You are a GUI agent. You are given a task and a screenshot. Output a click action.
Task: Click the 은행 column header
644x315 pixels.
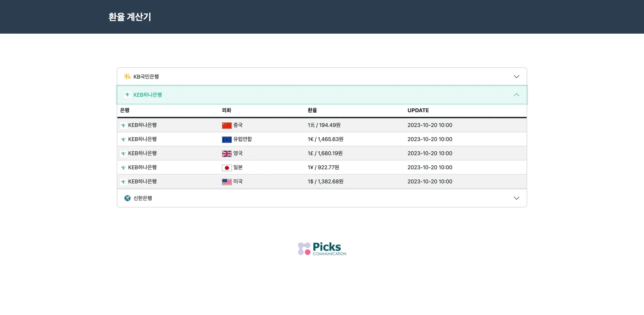coord(125,110)
